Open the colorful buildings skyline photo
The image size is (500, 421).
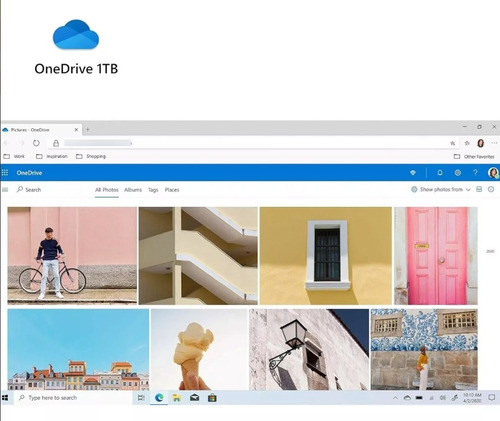tap(78, 349)
